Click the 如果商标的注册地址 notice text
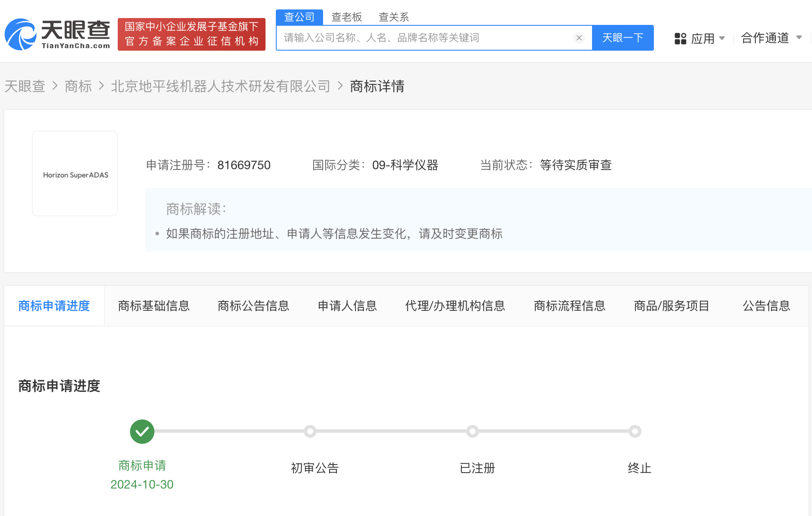The height and width of the screenshot is (516, 812). 334,234
